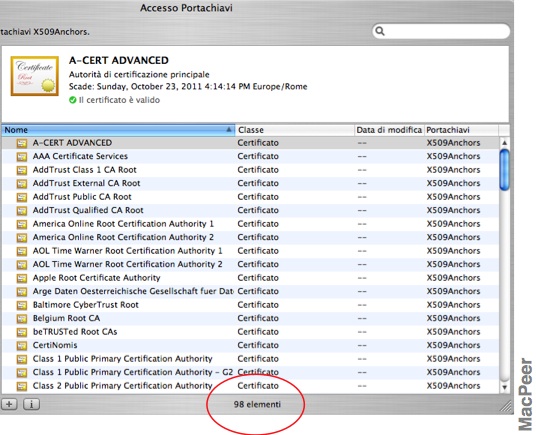Toggle sort order via Nome header arrow

click(x=229, y=130)
